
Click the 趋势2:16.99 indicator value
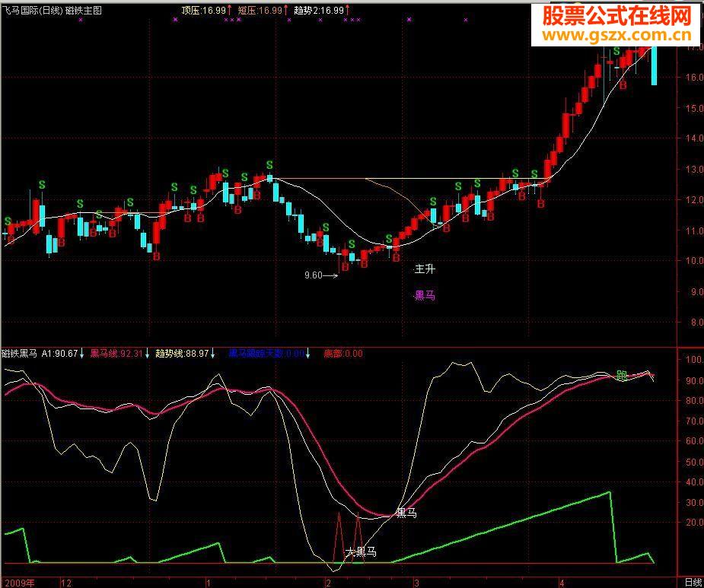click(319, 10)
